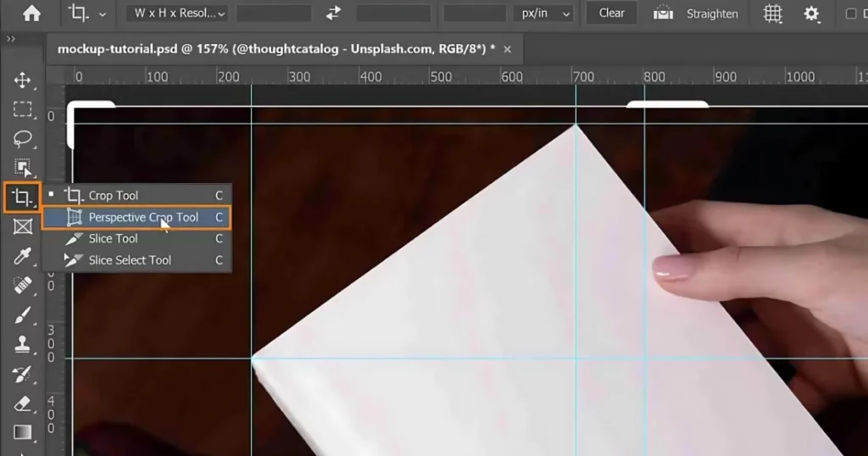This screenshot has width=868, height=456.
Task: Click the resolution input field
Action: [x=475, y=14]
